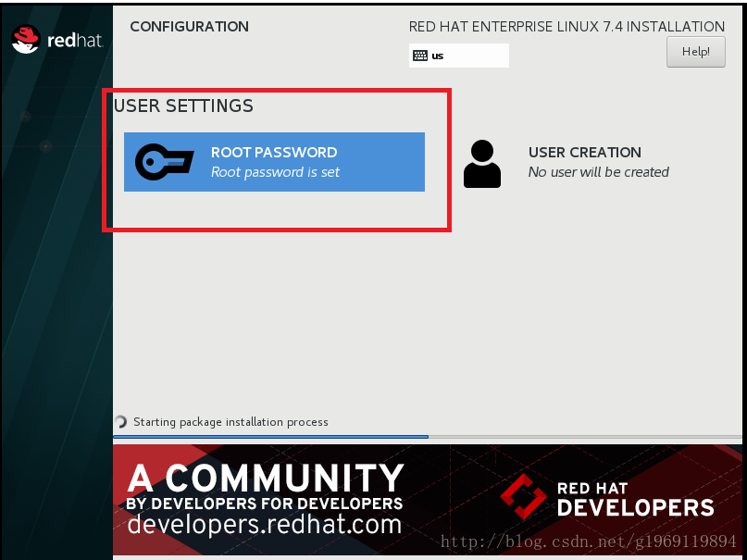Click the Red Hat logo in the sidebar
Screen dimensions: 747x560
57,39
